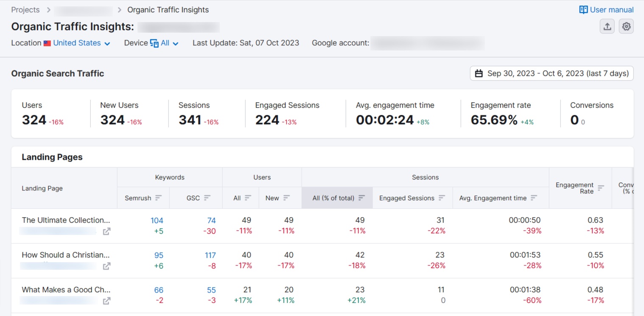The image size is (644, 316).
Task: Click the User manual link
Action: coord(611,9)
